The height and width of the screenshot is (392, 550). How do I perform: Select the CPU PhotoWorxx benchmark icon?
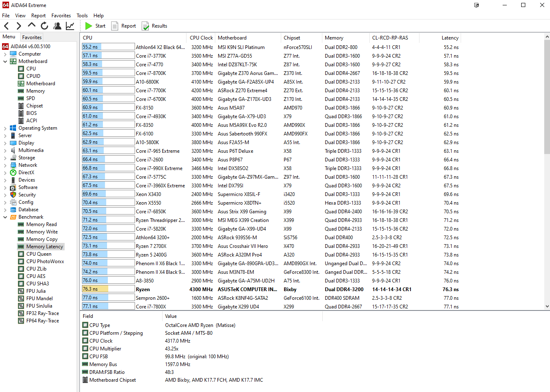coord(21,261)
